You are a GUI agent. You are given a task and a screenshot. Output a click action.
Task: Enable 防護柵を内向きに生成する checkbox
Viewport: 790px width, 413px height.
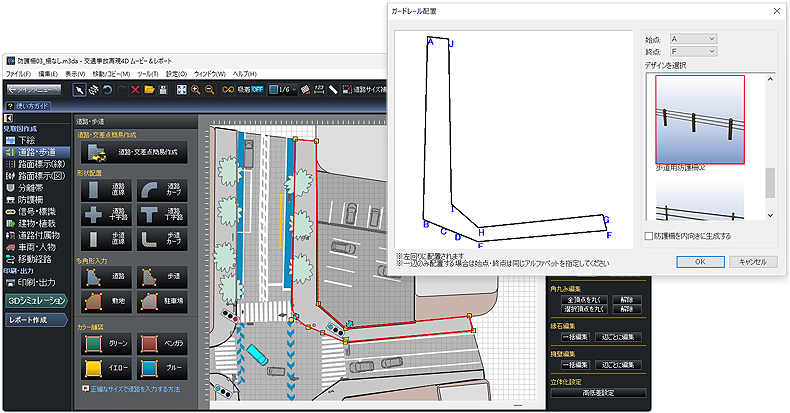click(x=650, y=236)
